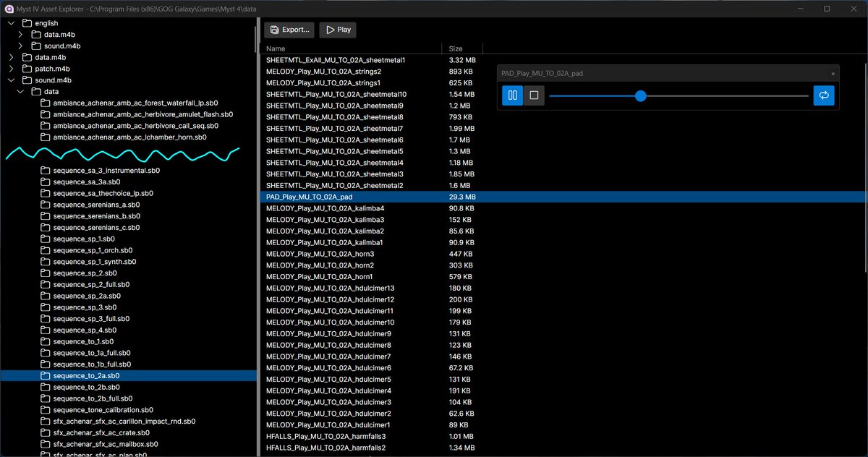The width and height of the screenshot is (868, 457).
Task: Click the 3.32 MB size cell
Action: (462, 60)
